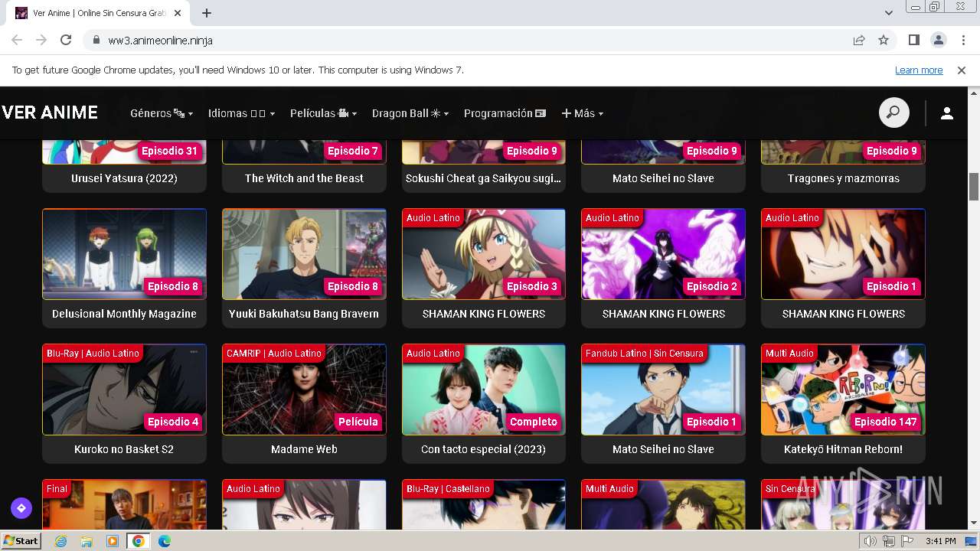Open the network tray icon
This screenshot has width=980, height=551.
pos(889,541)
